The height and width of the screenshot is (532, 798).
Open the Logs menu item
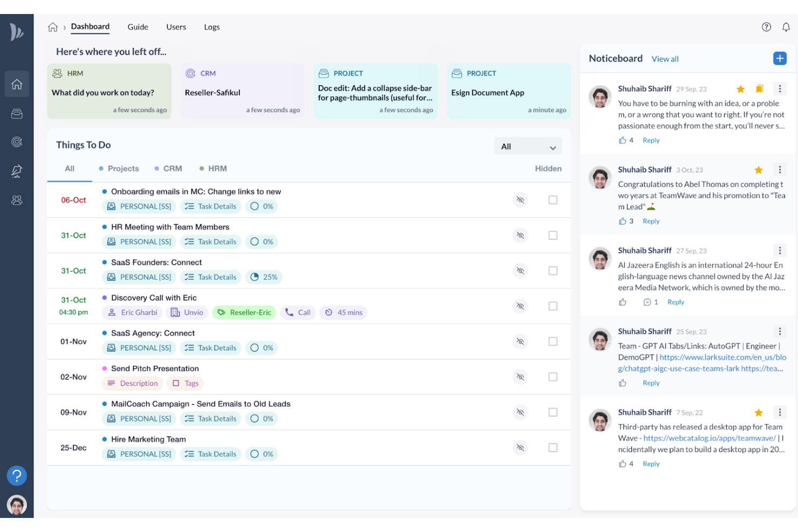pos(211,26)
